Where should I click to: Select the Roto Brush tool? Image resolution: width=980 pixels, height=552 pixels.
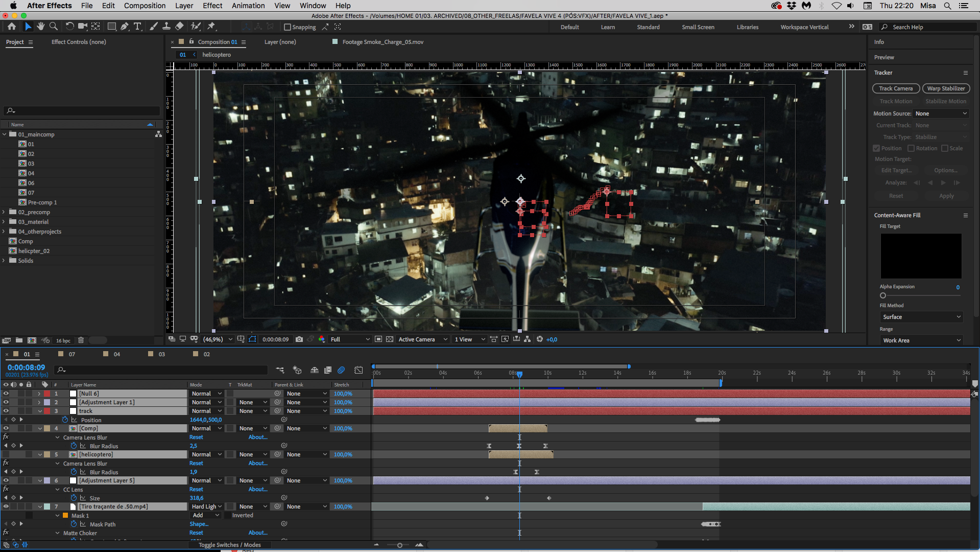196,27
